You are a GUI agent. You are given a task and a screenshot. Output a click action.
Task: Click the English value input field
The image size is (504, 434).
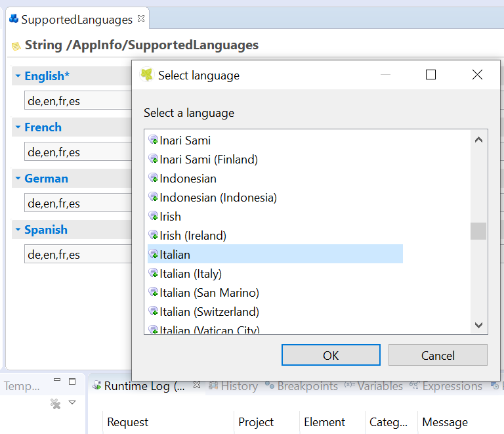(x=78, y=100)
